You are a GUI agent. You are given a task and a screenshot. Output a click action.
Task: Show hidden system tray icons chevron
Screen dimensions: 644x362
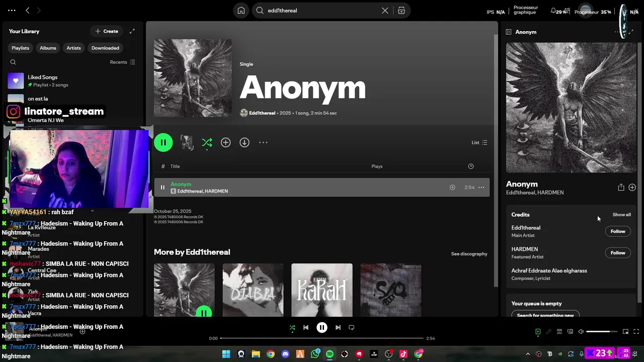tap(528, 354)
